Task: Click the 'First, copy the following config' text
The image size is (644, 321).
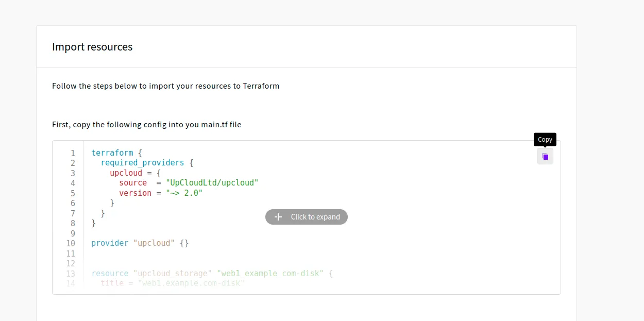Action: click(146, 124)
